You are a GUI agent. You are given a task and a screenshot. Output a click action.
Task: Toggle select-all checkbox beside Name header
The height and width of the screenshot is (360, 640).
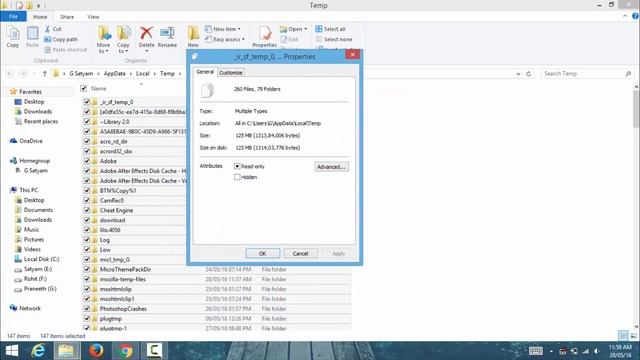pyautogui.click(x=84, y=88)
